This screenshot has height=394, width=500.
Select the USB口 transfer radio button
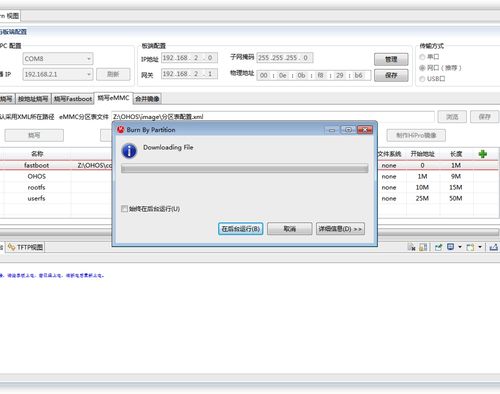(x=422, y=79)
